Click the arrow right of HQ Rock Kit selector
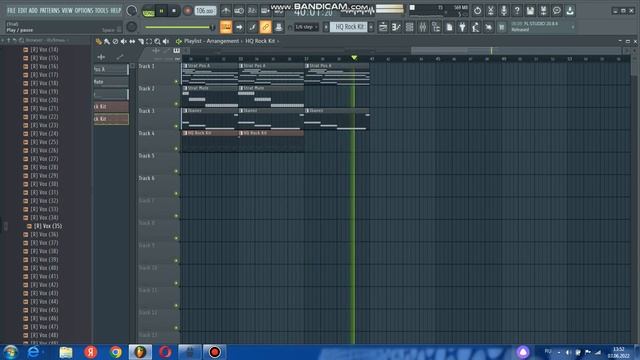Image resolution: width=640 pixels, height=360 pixels. coord(371,27)
